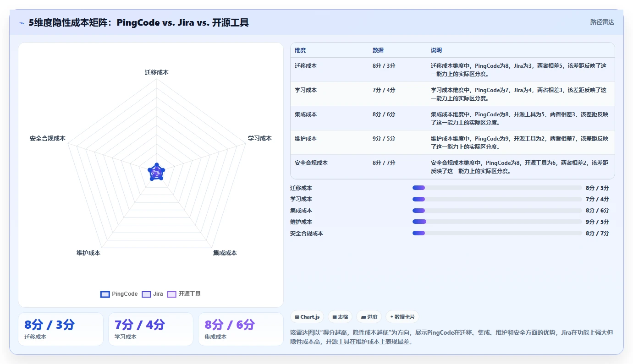
Task: Toggle the 开源工具 dataset in the chart legend
Action: pos(184,294)
